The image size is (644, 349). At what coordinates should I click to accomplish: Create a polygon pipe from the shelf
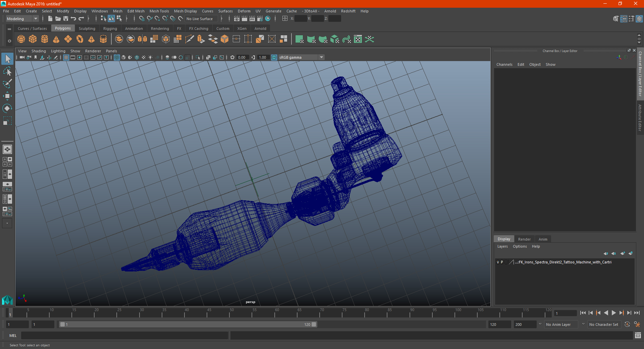coord(103,39)
